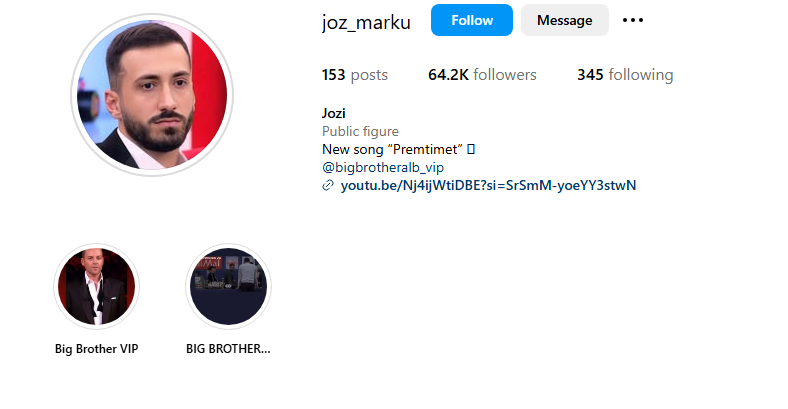Open the youtu.be link in bio

[488, 185]
